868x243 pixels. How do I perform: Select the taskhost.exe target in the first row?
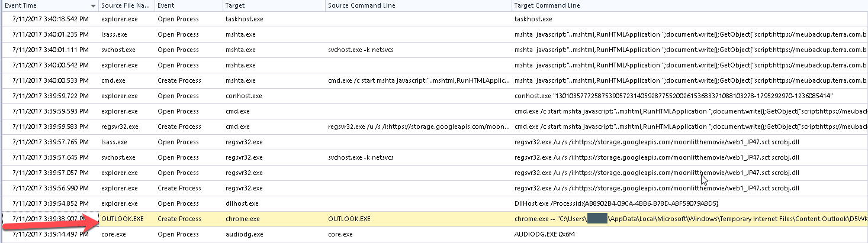click(244, 19)
